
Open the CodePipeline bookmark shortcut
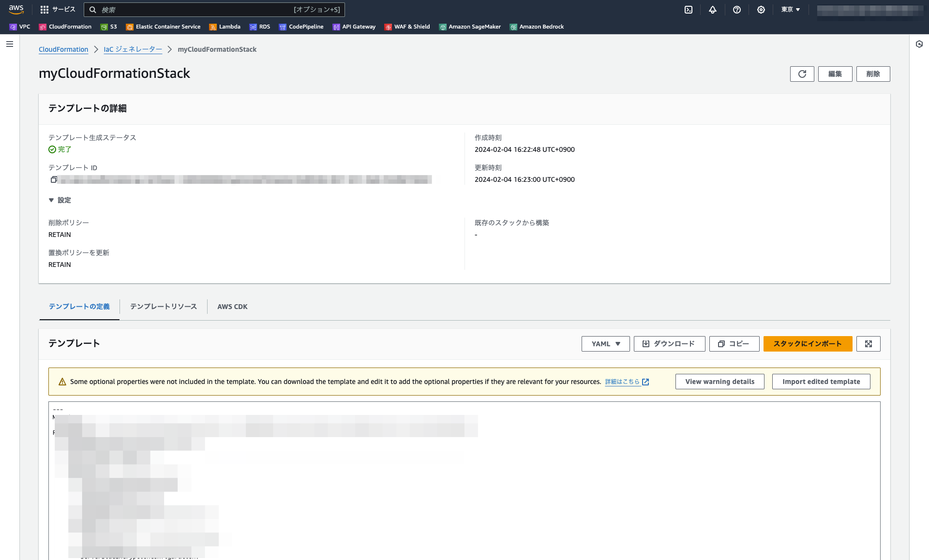pyautogui.click(x=301, y=27)
